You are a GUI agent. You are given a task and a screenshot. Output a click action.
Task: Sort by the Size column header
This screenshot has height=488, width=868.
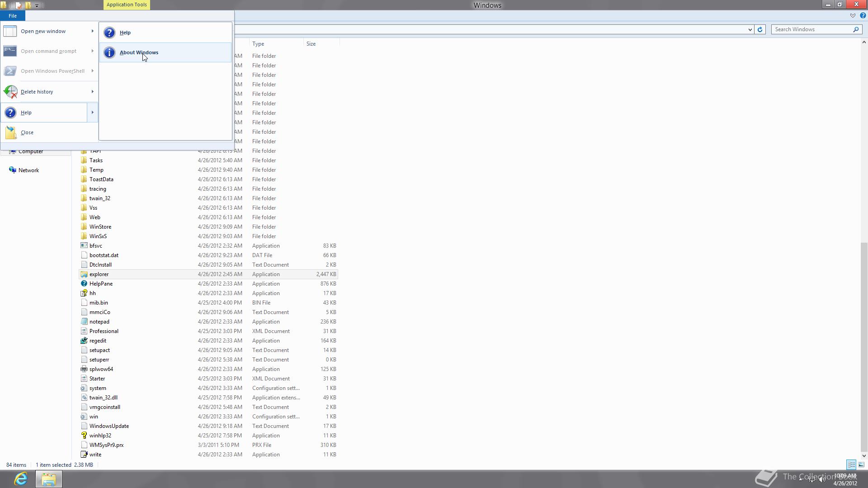point(321,44)
